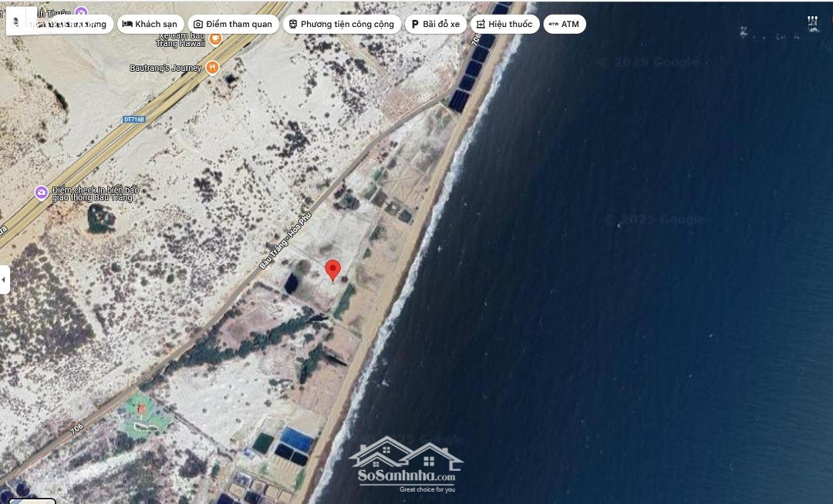Screen dimensions: 833x504
Task: Click the purple marker at the top left
Action: click(x=81, y=12)
